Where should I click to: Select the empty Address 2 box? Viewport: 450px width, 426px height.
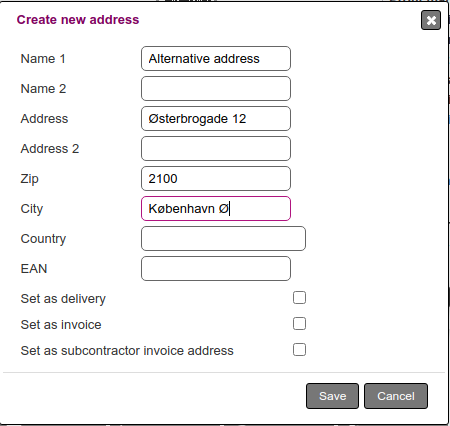(x=216, y=149)
